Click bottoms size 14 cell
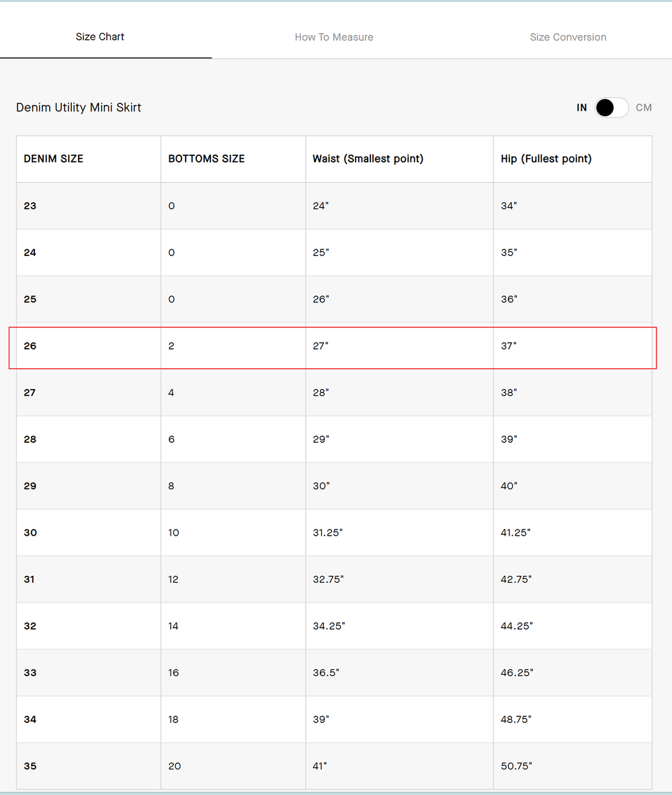The width and height of the screenshot is (672, 795). click(x=233, y=626)
